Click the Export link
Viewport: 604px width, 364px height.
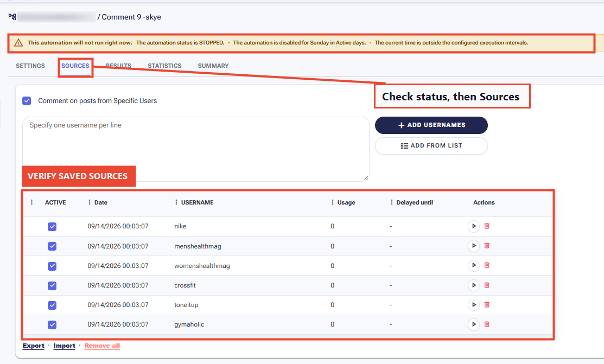[x=34, y=346]
